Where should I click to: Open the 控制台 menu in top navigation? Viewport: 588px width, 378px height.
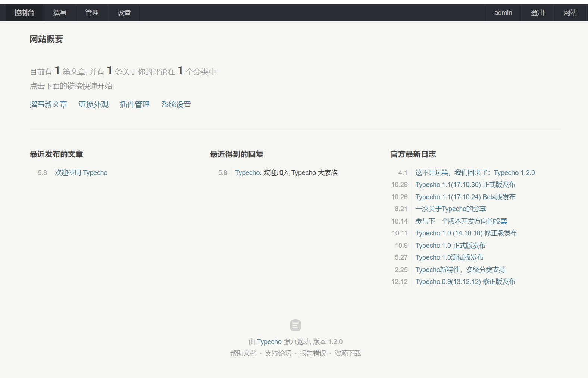tap(24, 13)
